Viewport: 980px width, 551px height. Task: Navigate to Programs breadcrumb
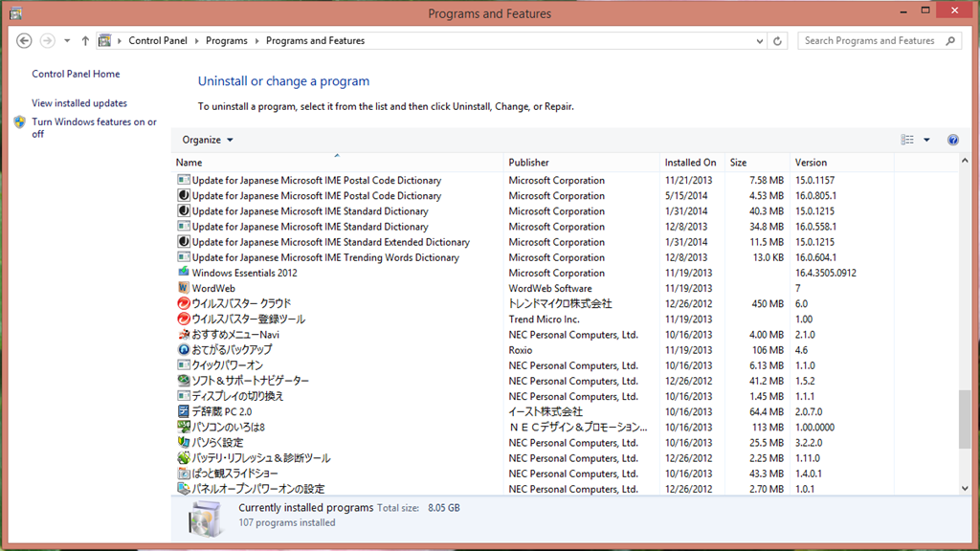(226, 40)
